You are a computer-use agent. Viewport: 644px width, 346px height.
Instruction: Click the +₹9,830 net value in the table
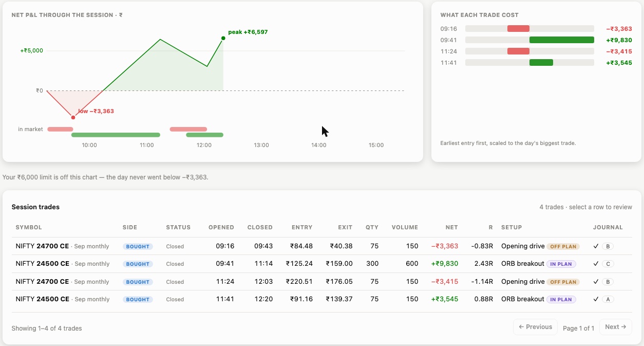click(445, 264)
